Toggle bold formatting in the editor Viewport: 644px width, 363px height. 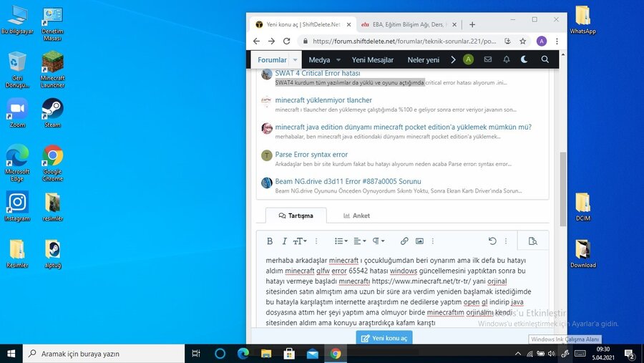(270, 241)
